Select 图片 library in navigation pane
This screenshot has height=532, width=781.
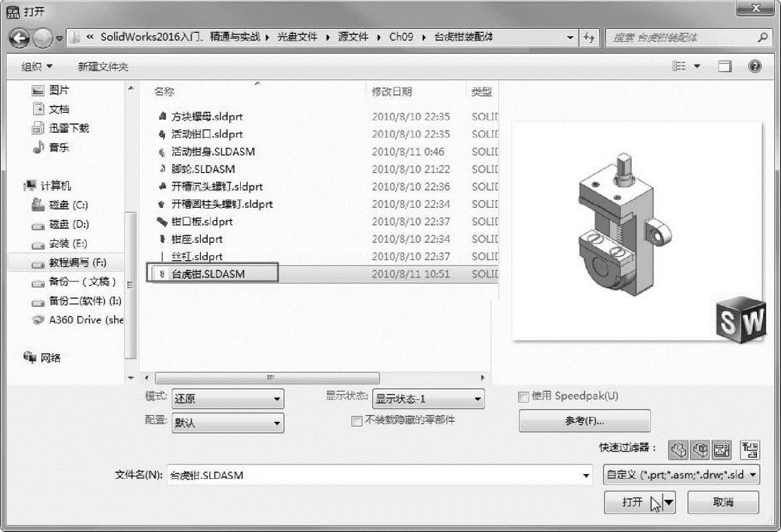tap(50, 90)
